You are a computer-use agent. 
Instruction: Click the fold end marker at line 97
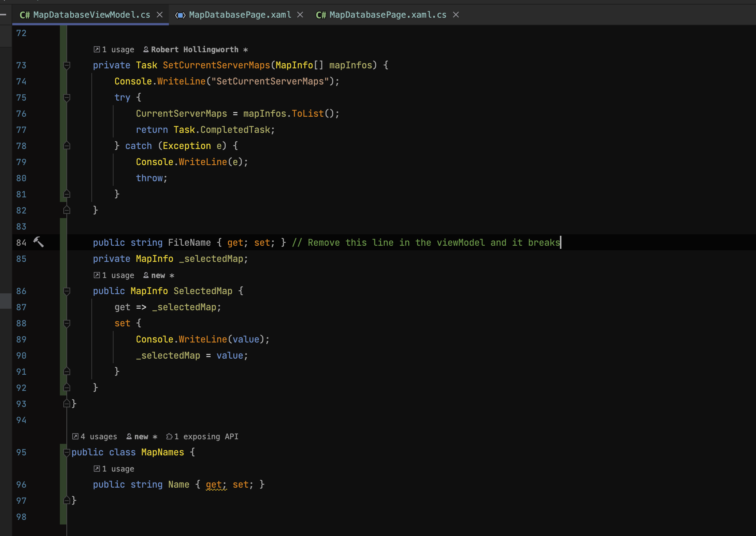(x=67, y=501)
